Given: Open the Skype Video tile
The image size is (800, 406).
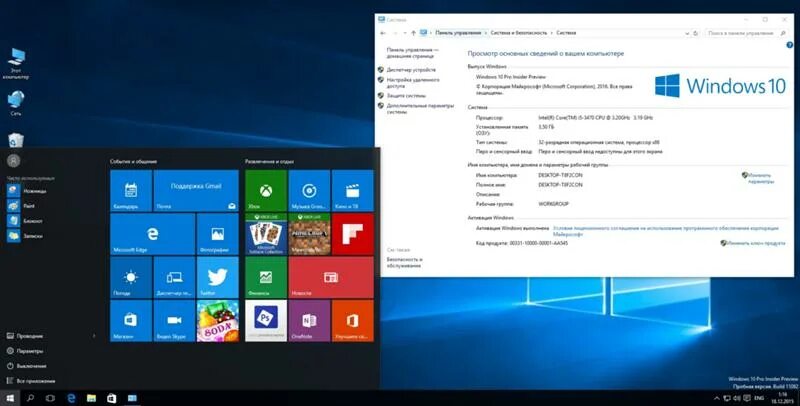Looking at the screenshot, I should 174,321.
